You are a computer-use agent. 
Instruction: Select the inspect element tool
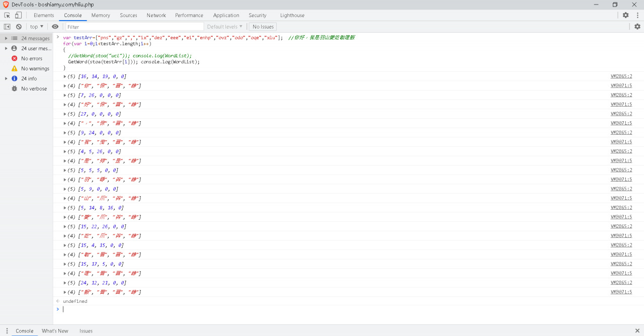point(7,15)
